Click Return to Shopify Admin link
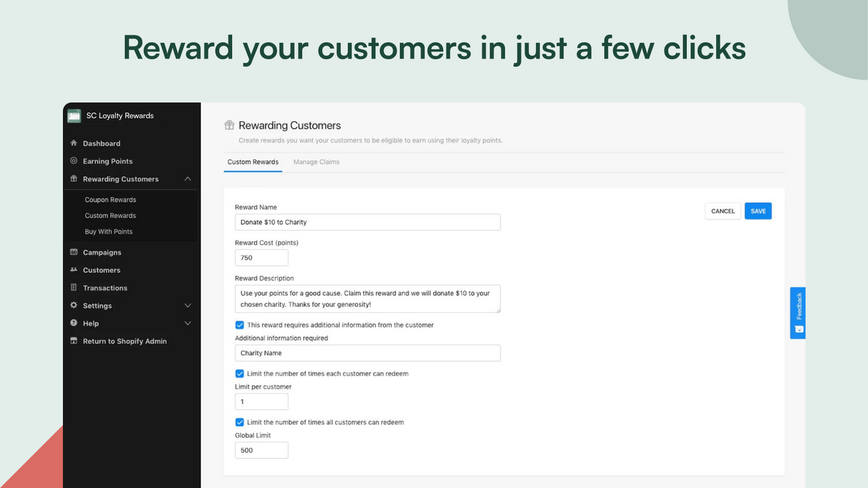The height and width of the screenshot is (488, 868). tap(125, 341)
